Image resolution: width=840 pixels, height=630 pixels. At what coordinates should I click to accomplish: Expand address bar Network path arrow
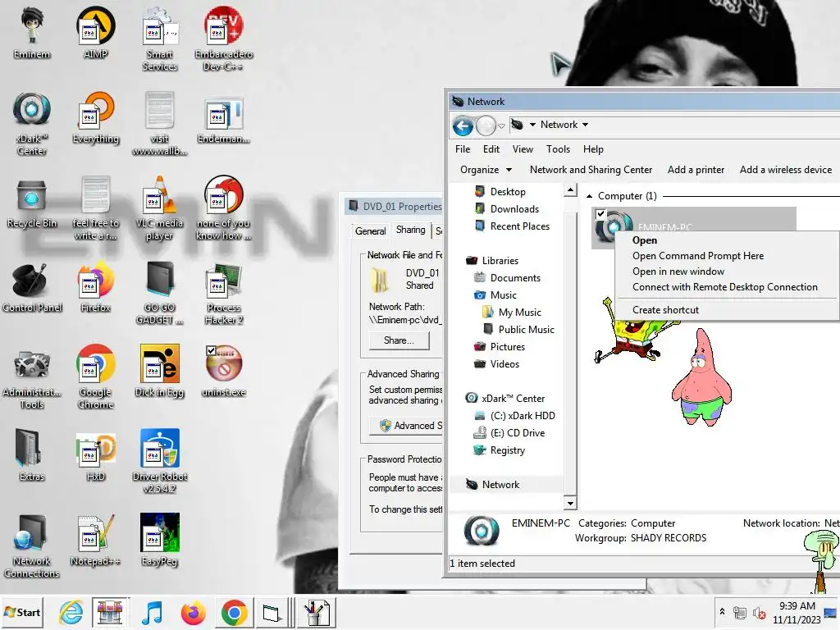586,125
